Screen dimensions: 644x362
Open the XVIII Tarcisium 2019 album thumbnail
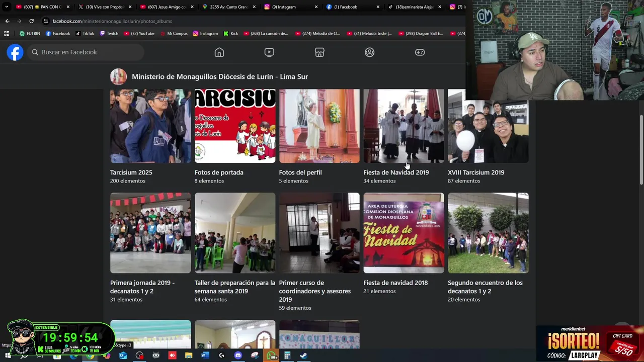(488, 131)
